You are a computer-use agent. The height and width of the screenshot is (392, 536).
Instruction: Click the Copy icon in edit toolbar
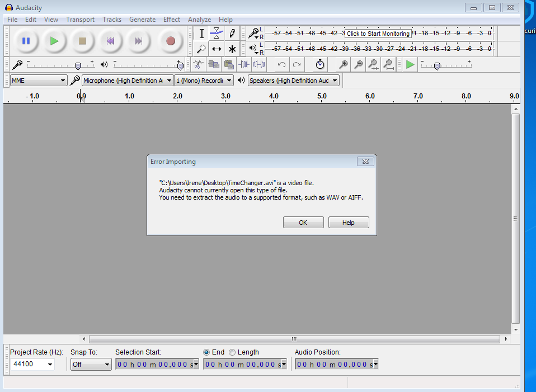click(x=214, y=64)
